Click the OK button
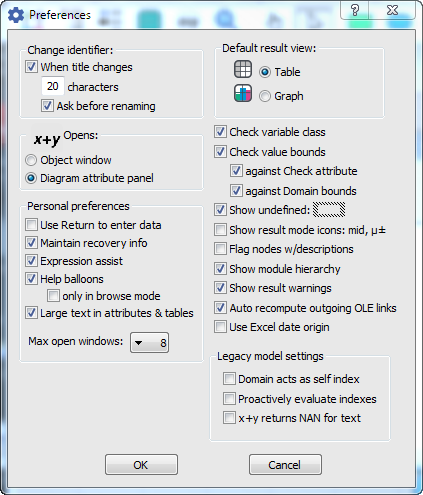Image resolution: width=423 pixels, height=495 pixels. point(141,465)
